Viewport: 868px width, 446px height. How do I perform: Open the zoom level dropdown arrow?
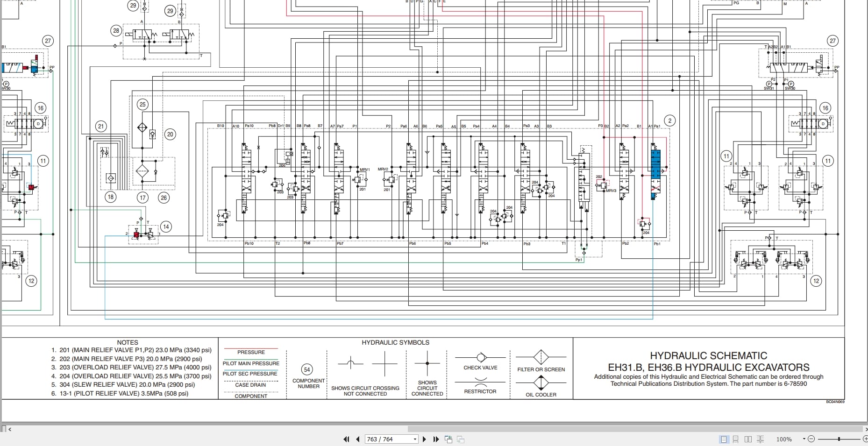coord(804,439)
